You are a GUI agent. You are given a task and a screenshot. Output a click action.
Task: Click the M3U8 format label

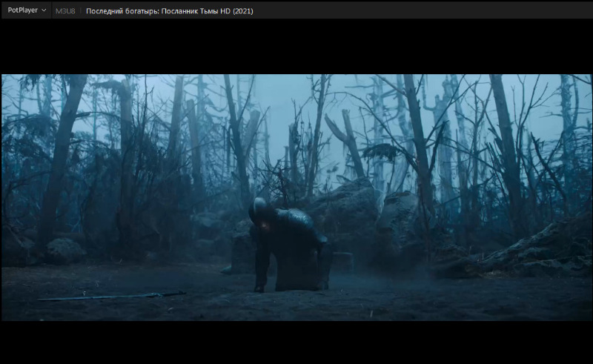coord(65,11)
